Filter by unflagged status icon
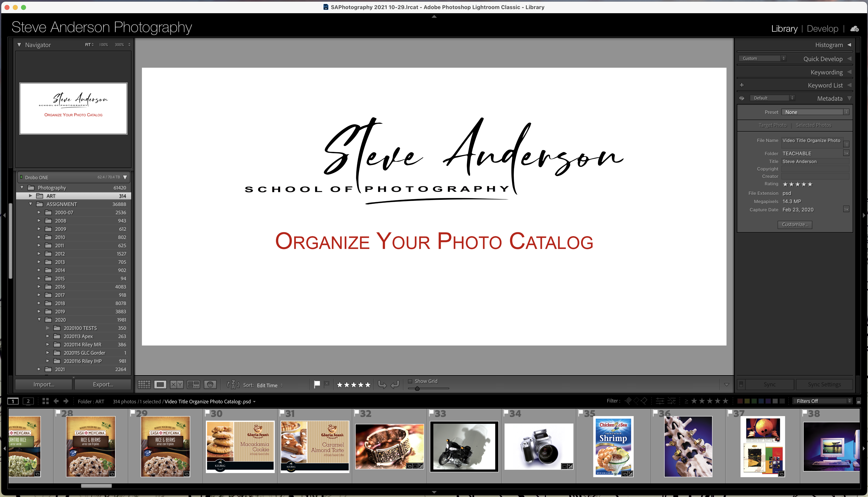The image size is (868, 497). 636,401
